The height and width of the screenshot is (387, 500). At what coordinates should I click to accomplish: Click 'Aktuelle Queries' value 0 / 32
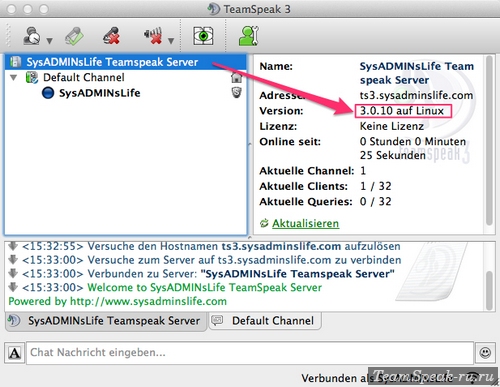(x=376, y=201)
